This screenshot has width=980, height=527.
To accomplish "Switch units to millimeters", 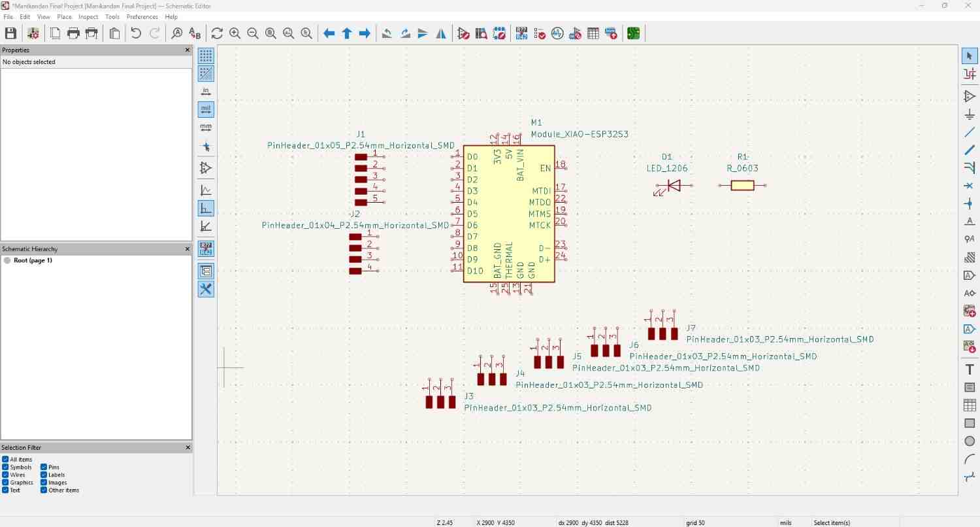I will point(206,127).
